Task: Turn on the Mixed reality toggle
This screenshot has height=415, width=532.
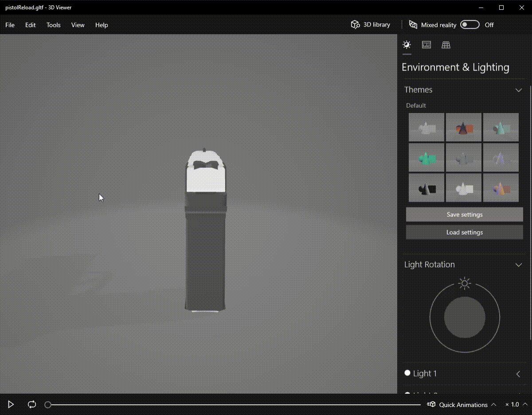Action: click(469, 24)
